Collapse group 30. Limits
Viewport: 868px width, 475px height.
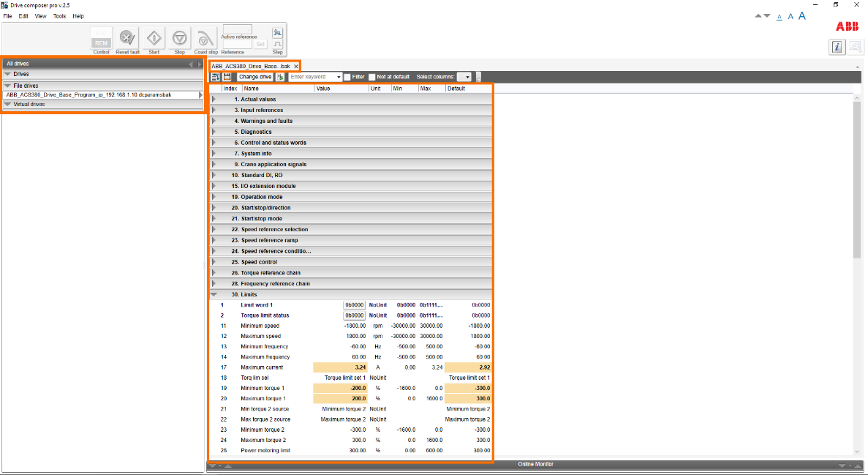pos(214,294)
